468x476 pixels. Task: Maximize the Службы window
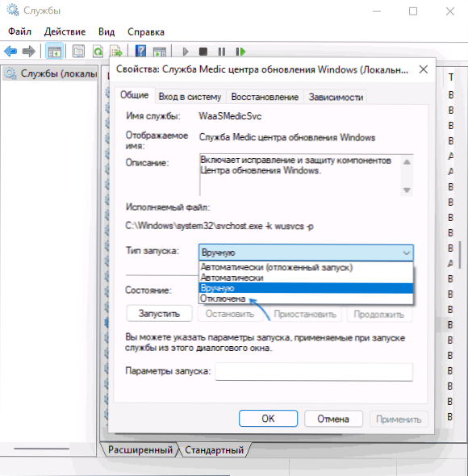[413, 11]
